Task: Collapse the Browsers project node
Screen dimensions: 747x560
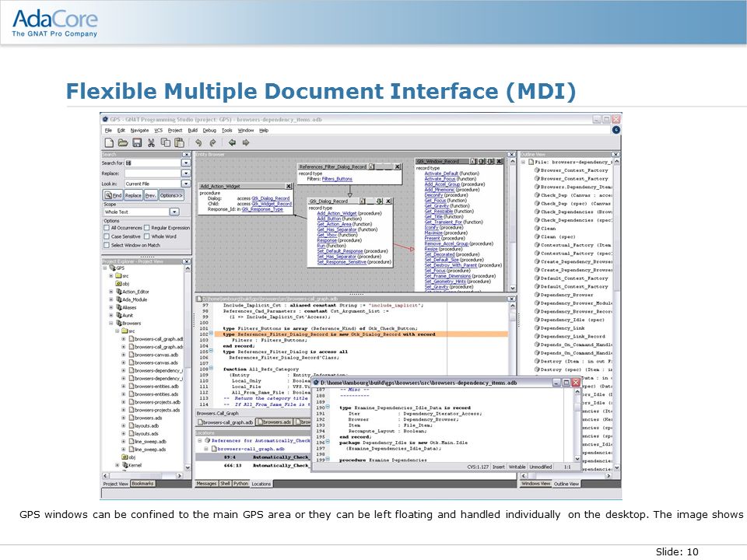Action: 111,323
